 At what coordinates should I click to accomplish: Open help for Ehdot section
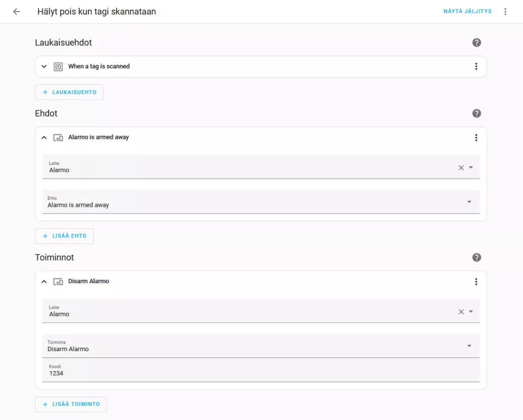477,113
